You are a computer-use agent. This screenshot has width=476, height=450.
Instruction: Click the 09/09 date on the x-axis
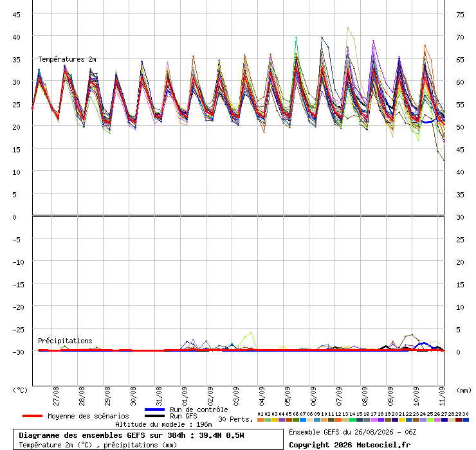390,396
